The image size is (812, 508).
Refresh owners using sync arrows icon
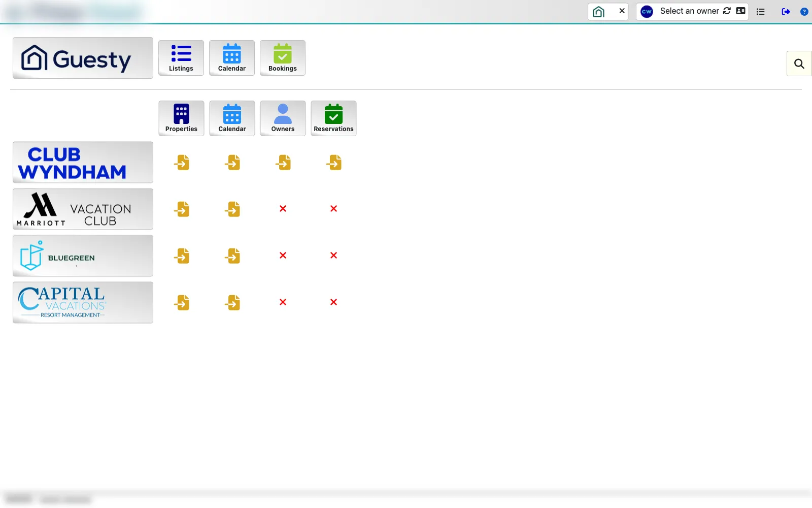coord(727,11)
